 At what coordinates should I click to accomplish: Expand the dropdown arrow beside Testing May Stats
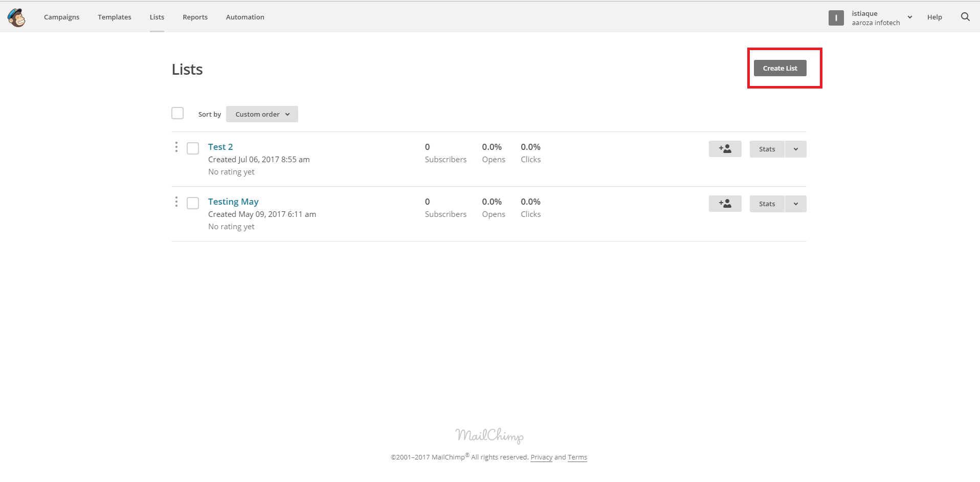tap(795, 204)
